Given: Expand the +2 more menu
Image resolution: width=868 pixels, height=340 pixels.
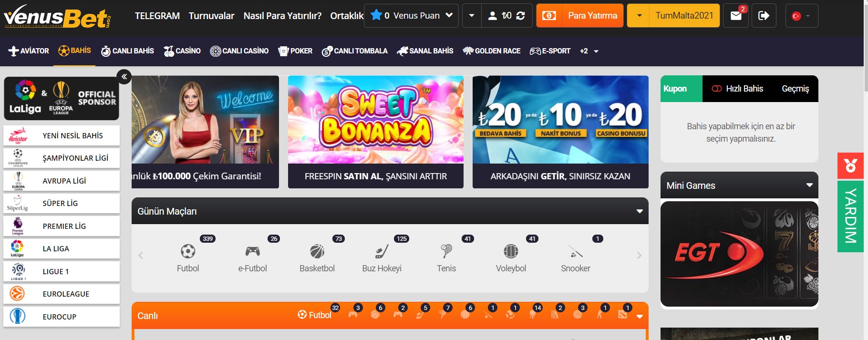Looking at the screenshot, I should [x=589, y=51].
